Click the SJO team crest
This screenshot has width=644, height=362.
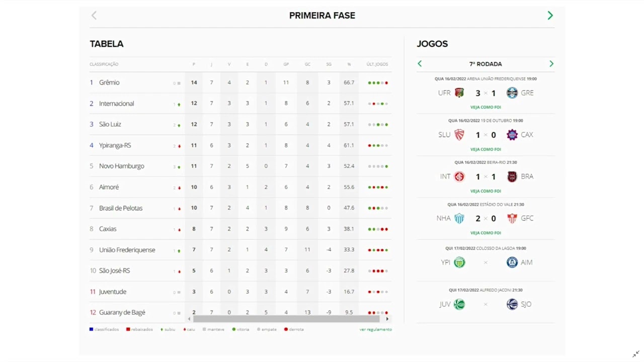tap(512, 304)
